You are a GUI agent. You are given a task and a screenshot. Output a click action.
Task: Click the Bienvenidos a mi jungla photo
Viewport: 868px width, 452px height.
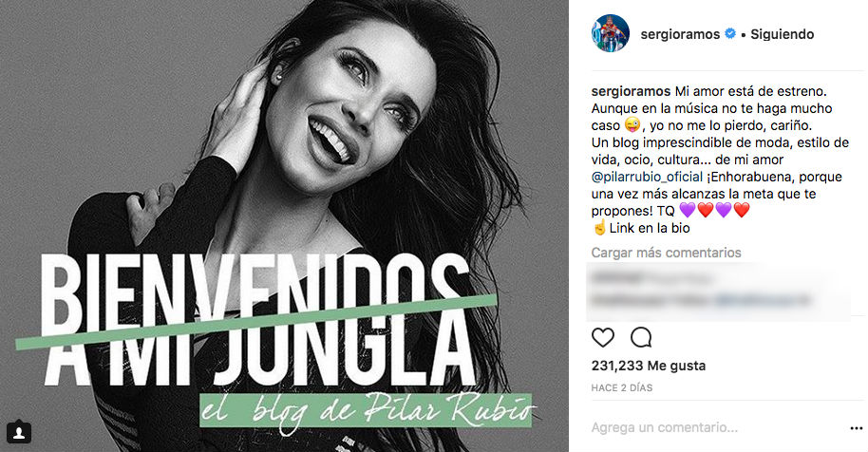pyautogui.click(x=284, y=226)
